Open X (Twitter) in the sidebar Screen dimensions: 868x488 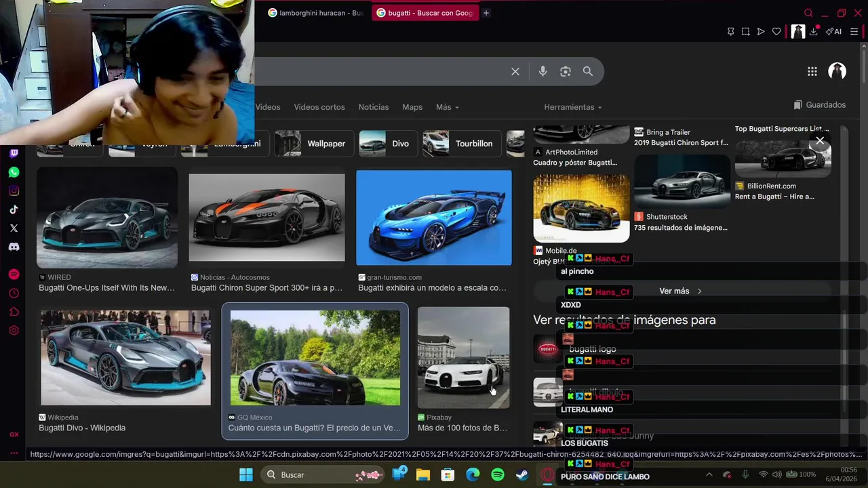point(14,228)
